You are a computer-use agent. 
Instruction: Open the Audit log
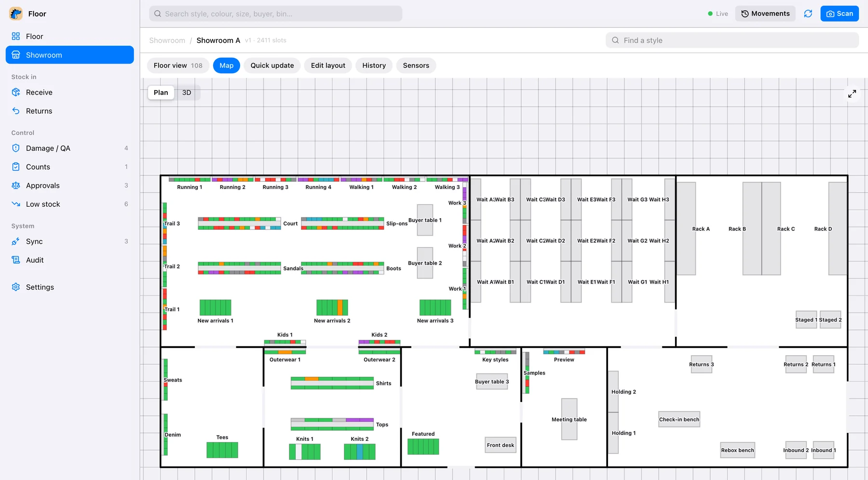point(70,260)
